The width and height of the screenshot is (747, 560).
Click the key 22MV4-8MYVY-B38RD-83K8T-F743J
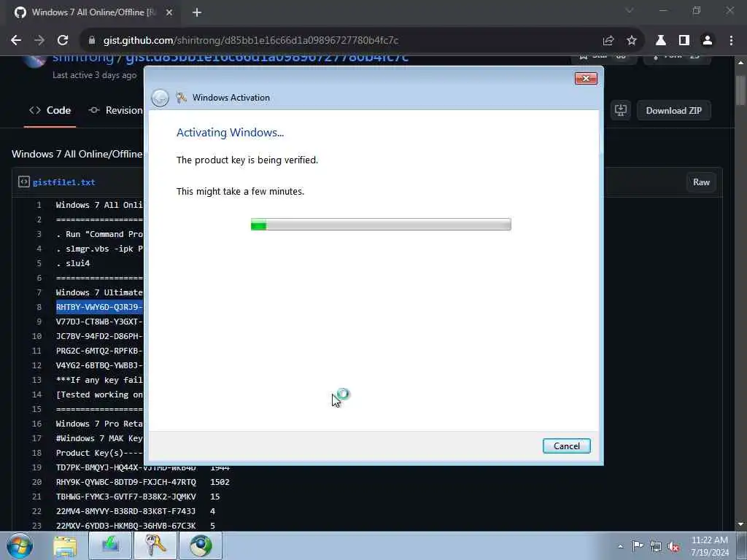125,511
